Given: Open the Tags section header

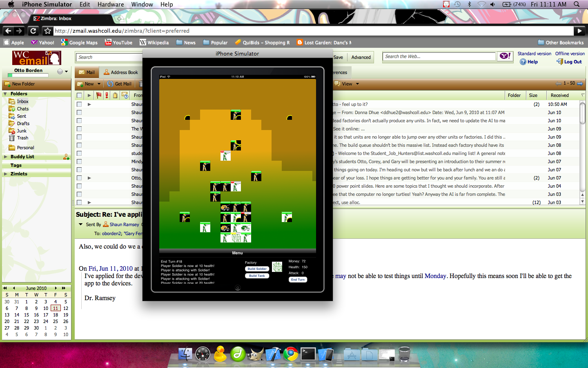Looking at the screenshot, I should (x=16, y=165).
